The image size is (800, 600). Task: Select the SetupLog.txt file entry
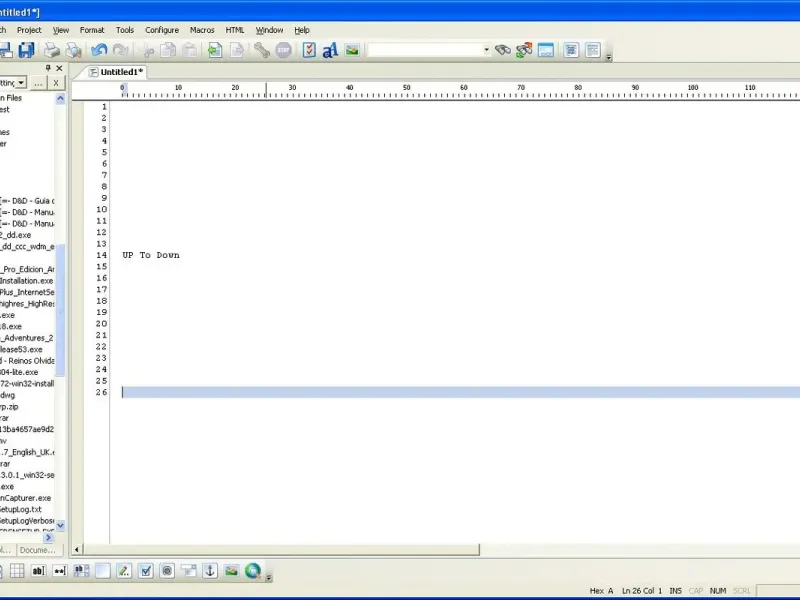coord(20,509)
